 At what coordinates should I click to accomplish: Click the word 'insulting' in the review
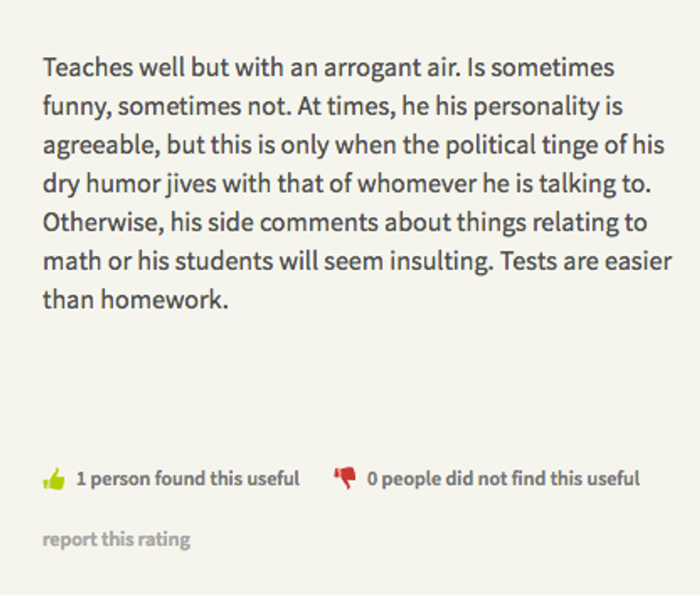click(x=441, y=262)
